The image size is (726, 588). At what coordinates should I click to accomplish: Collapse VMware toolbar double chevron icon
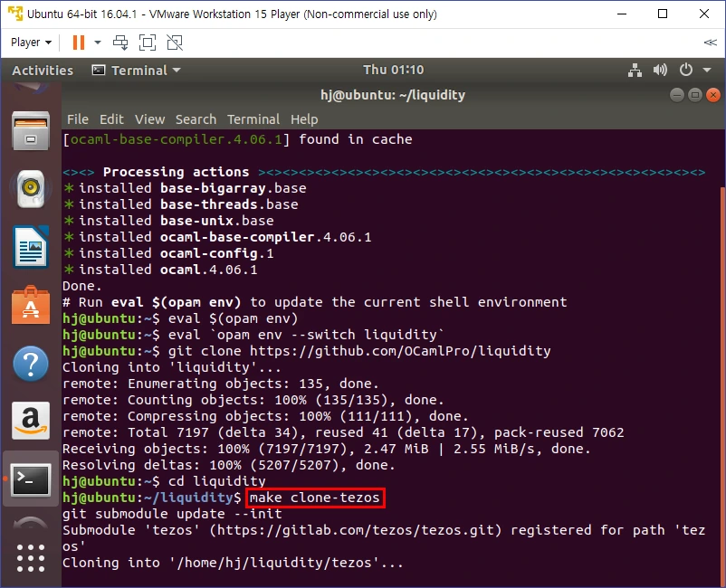(x=710, y=43)
